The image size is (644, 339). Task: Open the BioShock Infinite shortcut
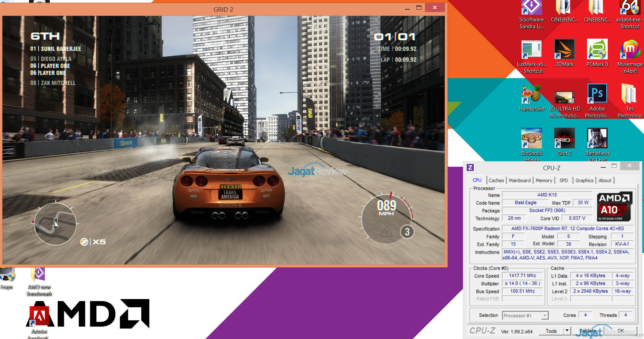click(531, 139)
